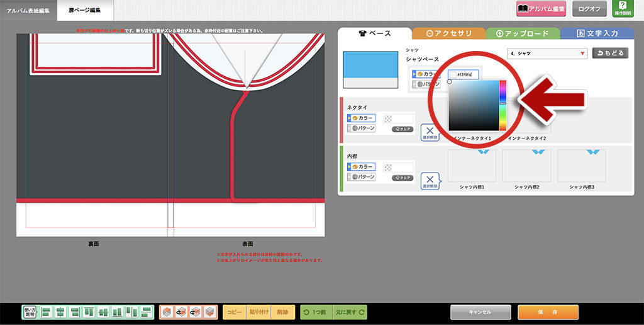
Task: Select カラー option for シャツベース
Action: coord(427,74)
